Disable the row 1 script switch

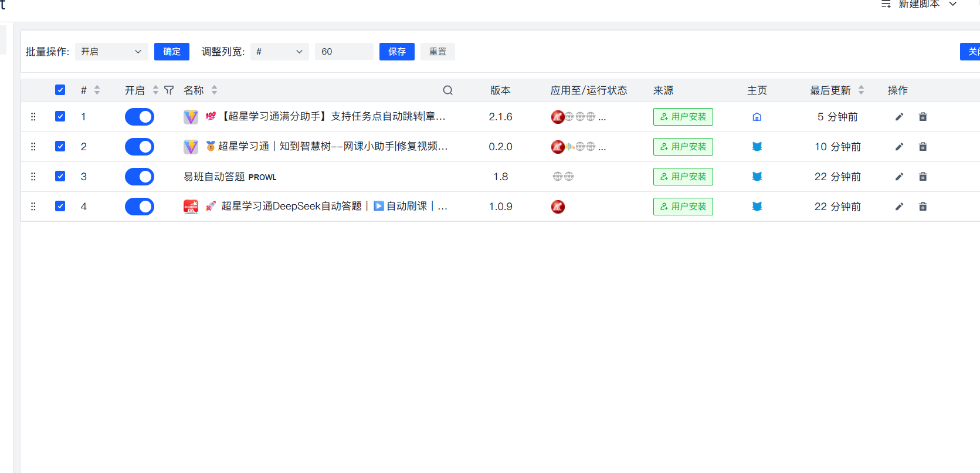coord(140,117)
